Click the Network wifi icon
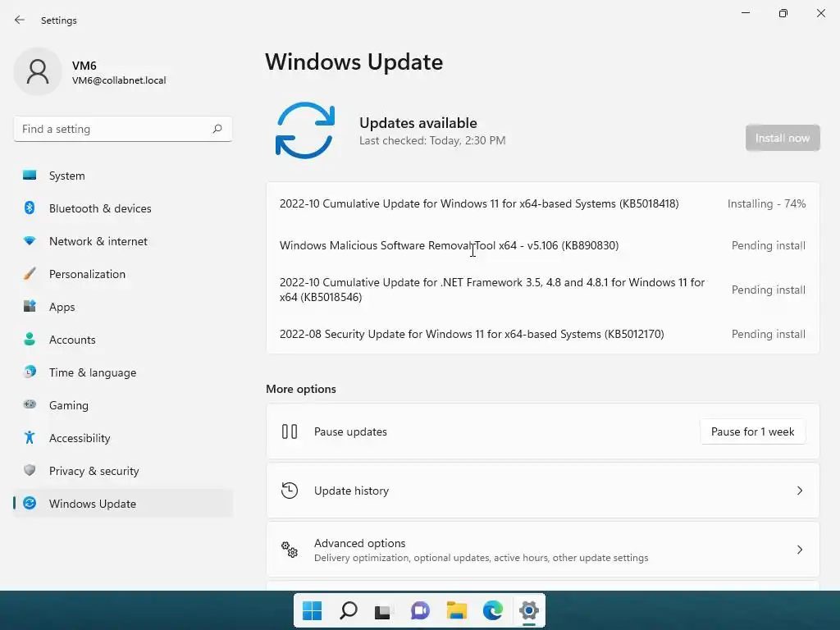The height and width of the screenshot is (630, 840). (x=30, y=241)
